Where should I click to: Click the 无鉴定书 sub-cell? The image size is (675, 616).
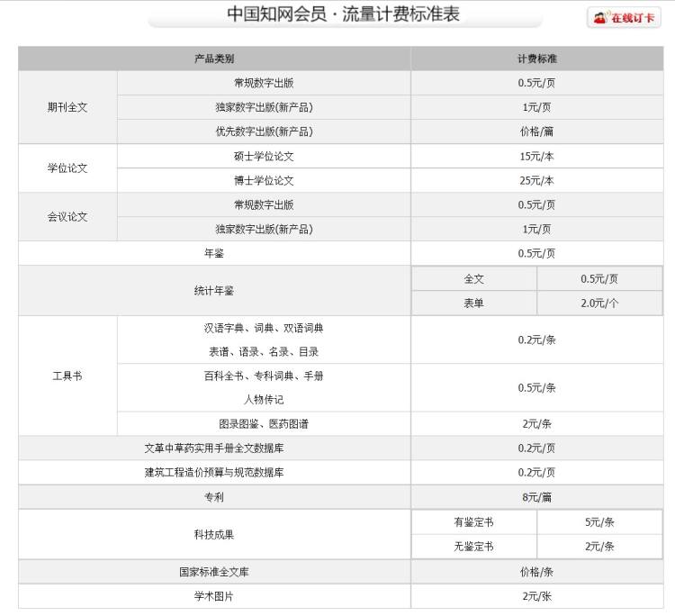click(x=474, y=547)
